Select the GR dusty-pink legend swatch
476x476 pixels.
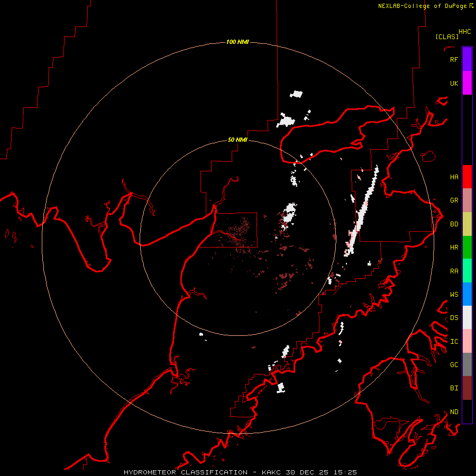coord(467,200)
